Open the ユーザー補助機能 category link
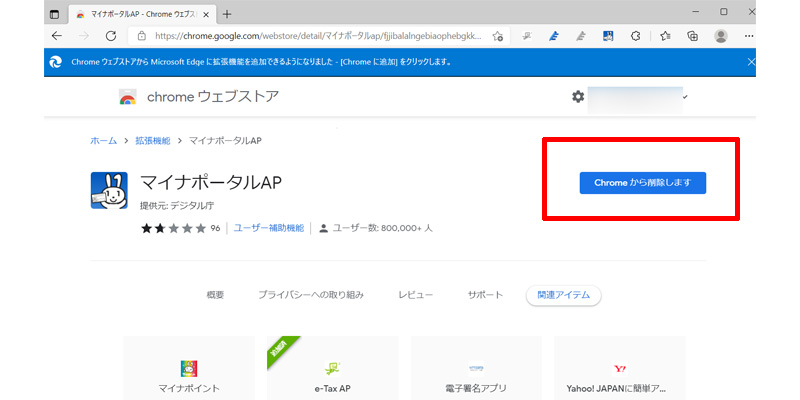800x400 pixels. [x=268, y=228]
